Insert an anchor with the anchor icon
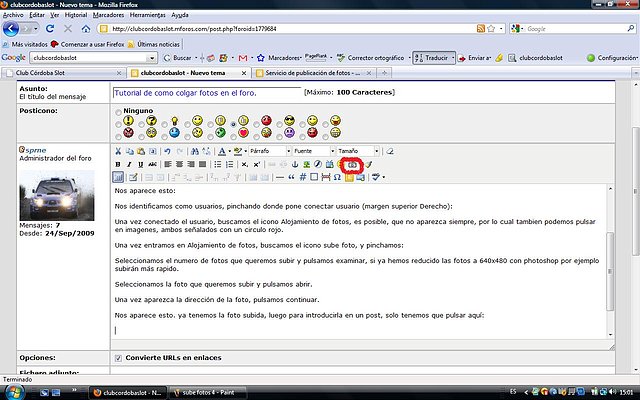 pyautogui.click(x=295, y=164)
